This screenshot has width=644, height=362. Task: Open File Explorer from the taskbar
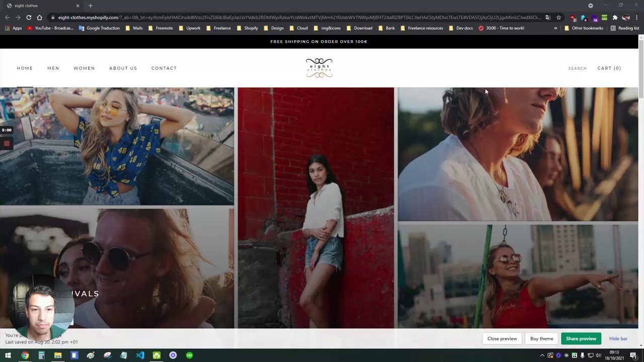[58, 355]
